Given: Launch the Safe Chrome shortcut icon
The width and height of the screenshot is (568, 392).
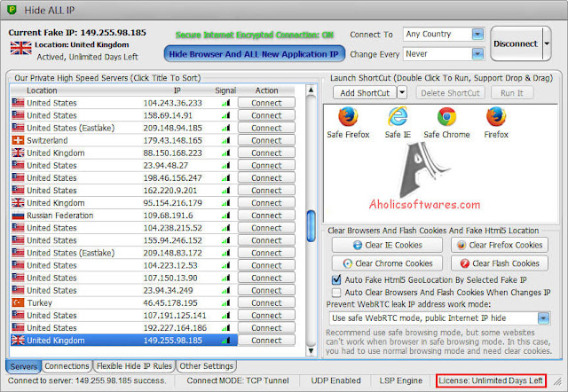Looking at the screenshot, I should tap(446, 116).
